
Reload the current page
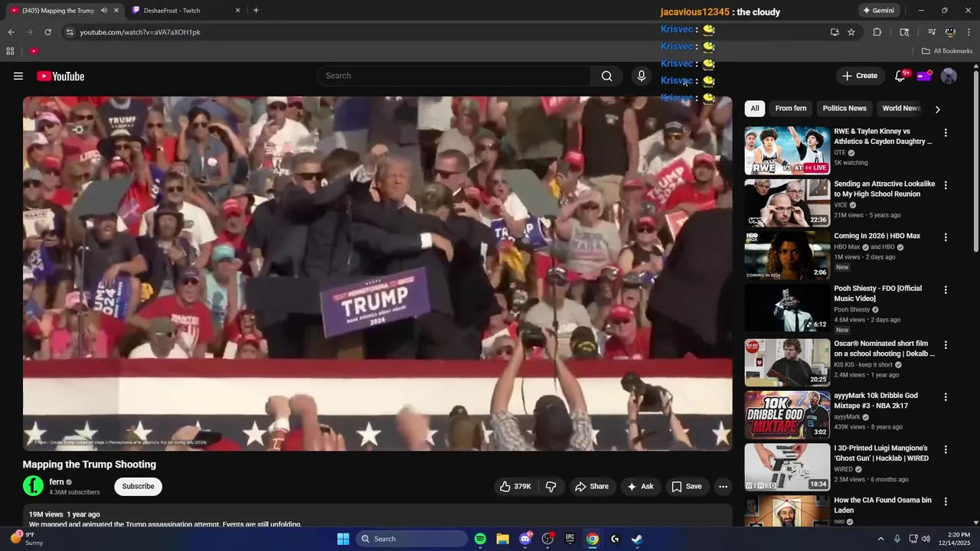coord(47,32)
